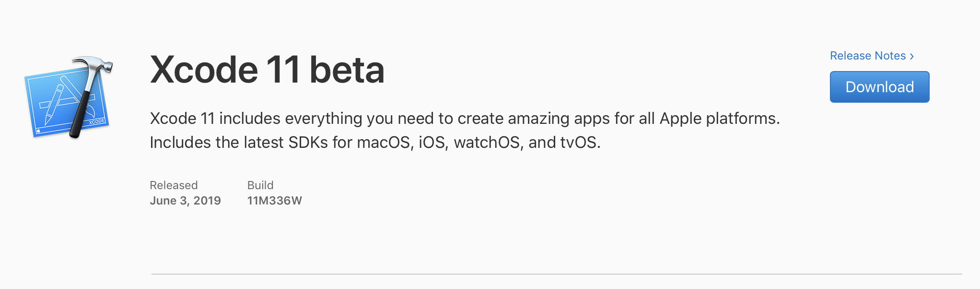Click the tiny Apple logo on the blueprint icon
This screenshot has width=980, height=289.
(38, 131)
